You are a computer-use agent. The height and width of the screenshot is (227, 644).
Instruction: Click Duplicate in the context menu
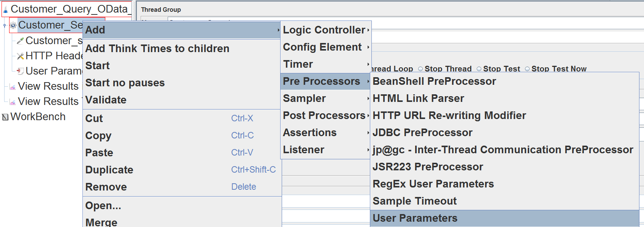click(x=109, y=170)
